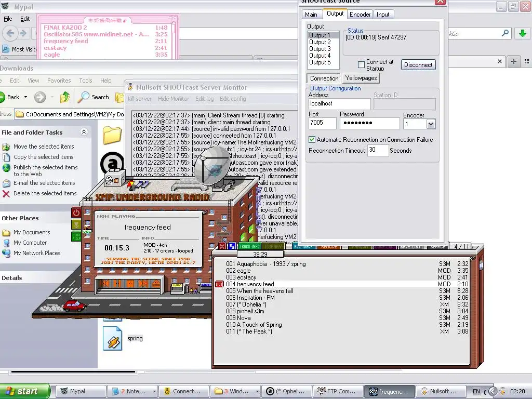Click the red power button on the XMP radio skin
Screen dimensions: 532x399
pyautogui.click(x=76, y=212)
